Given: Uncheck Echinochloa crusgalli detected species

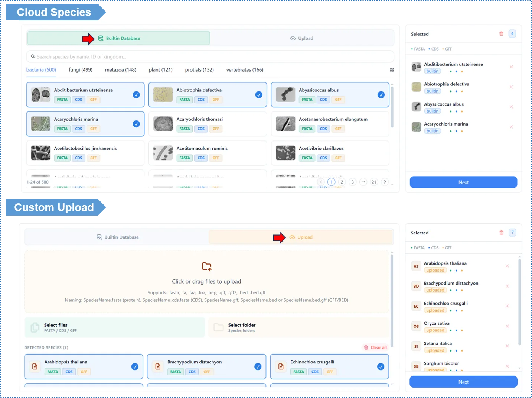Looking at the screenshot, I should (381, 367).
